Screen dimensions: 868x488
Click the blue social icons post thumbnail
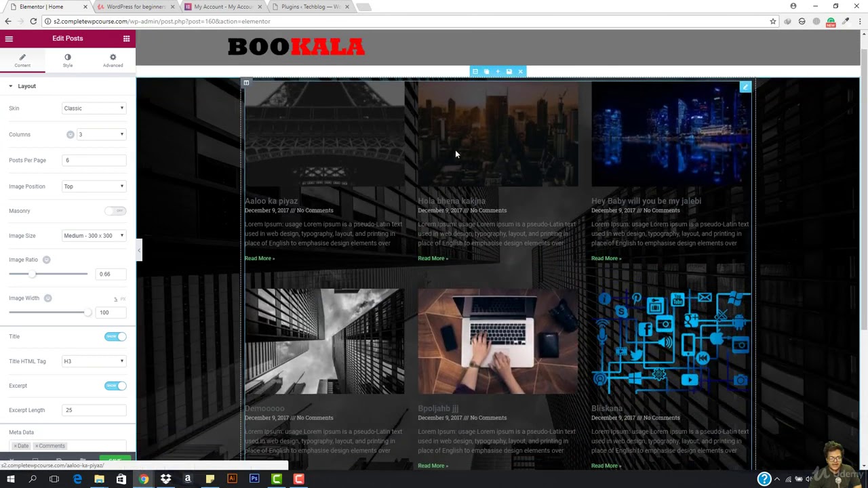(671, 342)
